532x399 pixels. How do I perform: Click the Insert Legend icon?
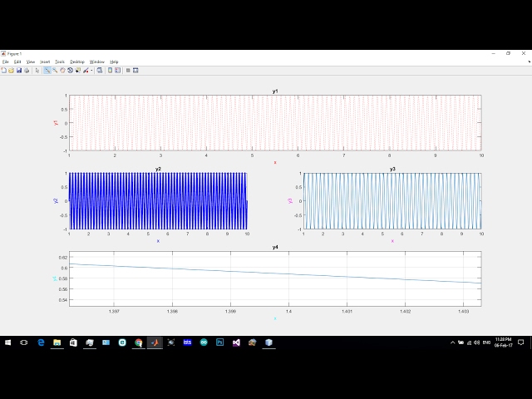(117, 70)
